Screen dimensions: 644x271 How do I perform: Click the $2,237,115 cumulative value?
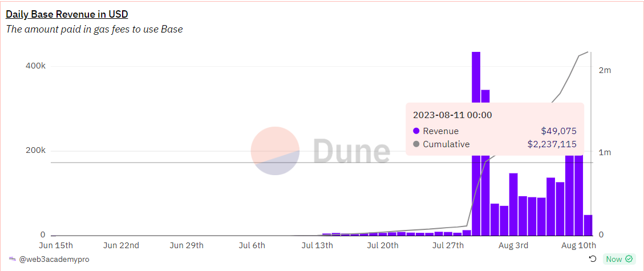click(x=552, y=144)
